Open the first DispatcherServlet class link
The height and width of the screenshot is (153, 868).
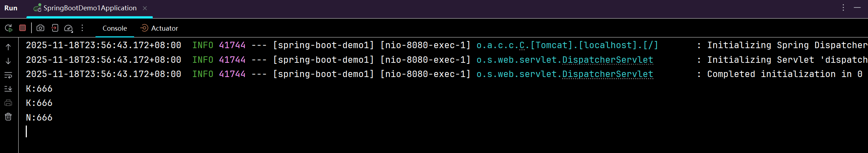coord(608,60)
